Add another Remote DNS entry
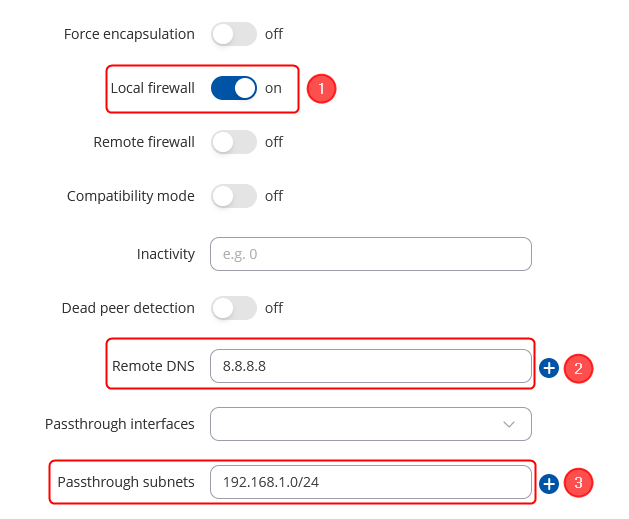The width and height of the screenshot is (629, 519). (x=549, y=368)
